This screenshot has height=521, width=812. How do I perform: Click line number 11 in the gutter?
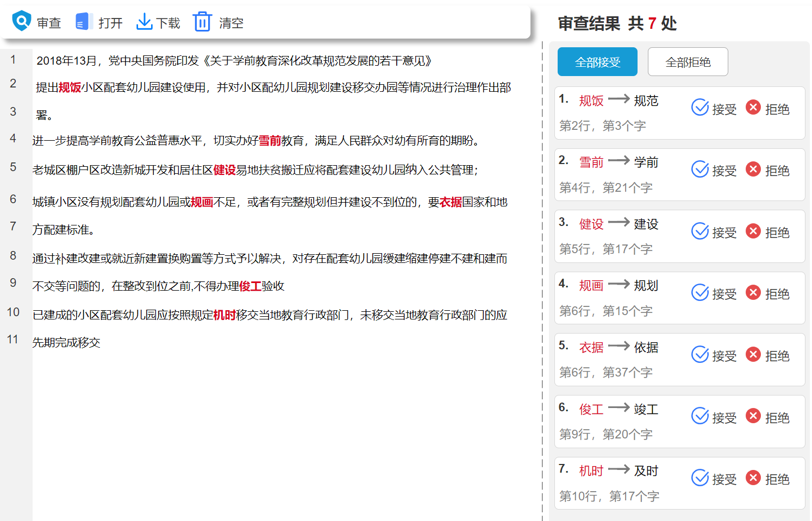coord(13,340)
